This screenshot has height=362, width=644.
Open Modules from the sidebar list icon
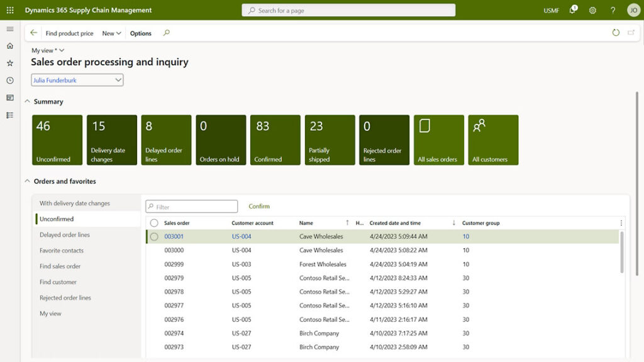coord(9,114)
